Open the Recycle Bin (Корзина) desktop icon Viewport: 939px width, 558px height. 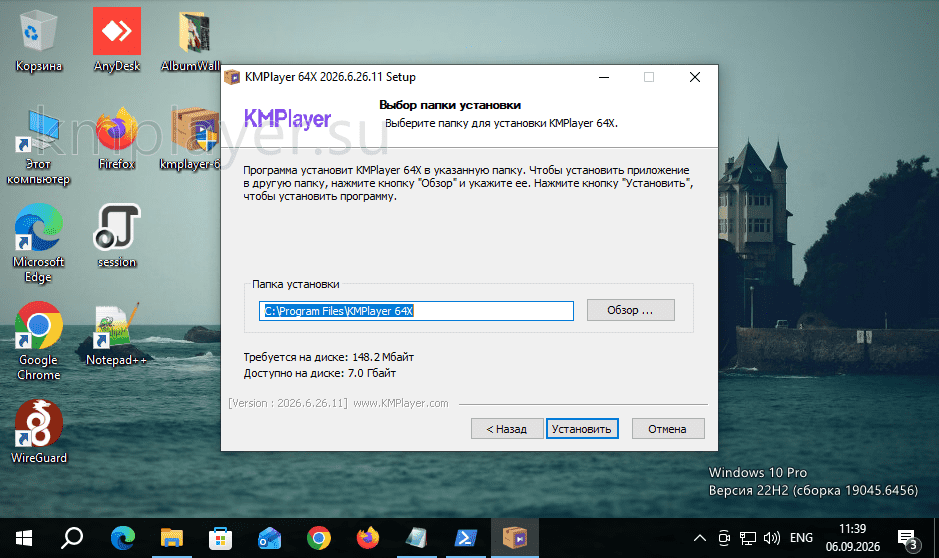pyautogui.click(x=38, y=40)
